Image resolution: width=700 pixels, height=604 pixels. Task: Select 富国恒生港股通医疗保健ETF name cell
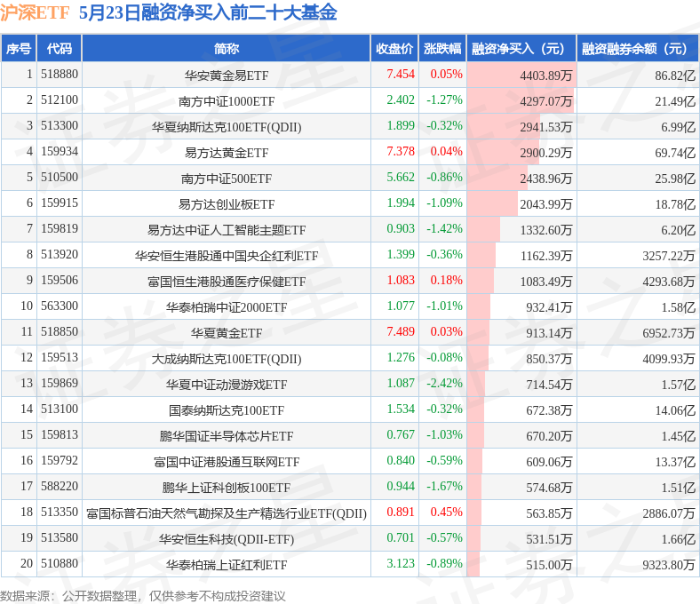[227, 282]
